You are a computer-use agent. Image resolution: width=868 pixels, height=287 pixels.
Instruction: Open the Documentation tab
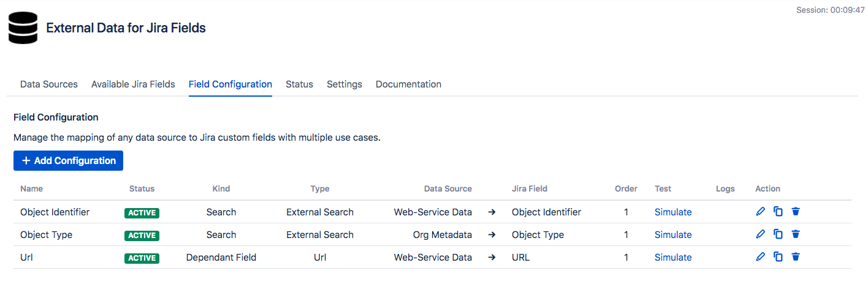click(408, 84)
